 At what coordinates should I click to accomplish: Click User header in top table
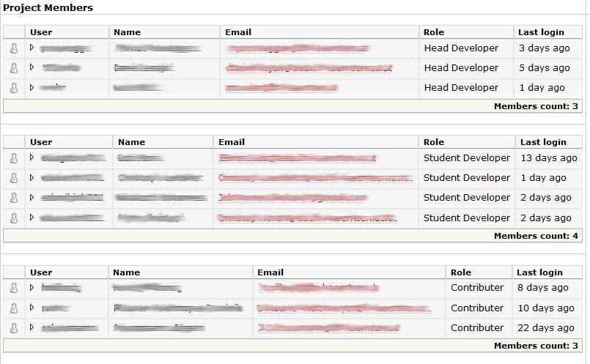[x=41, y=32]
